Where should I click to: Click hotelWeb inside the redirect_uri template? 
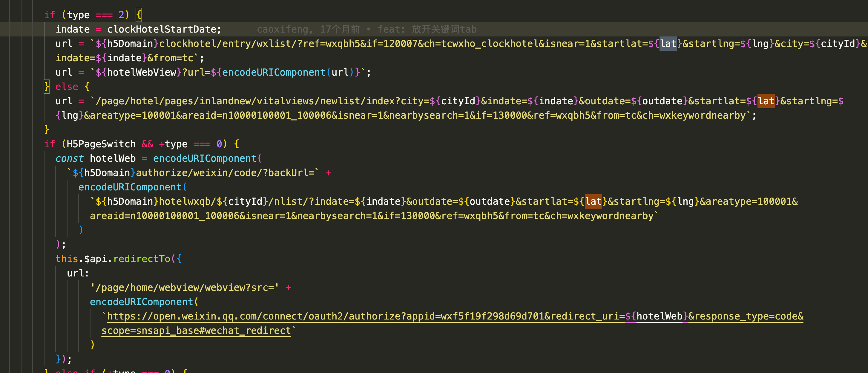(659, 316)
